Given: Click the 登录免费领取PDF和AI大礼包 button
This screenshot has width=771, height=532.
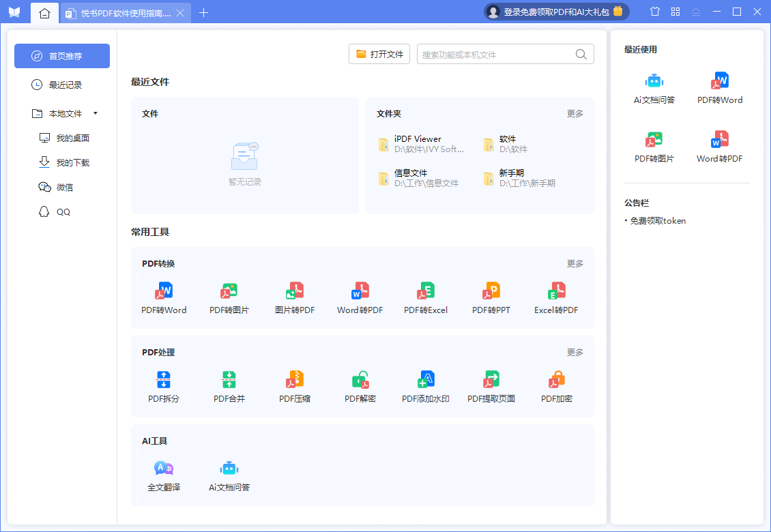Looking at the screenshot, I should [x=557, y=12].
